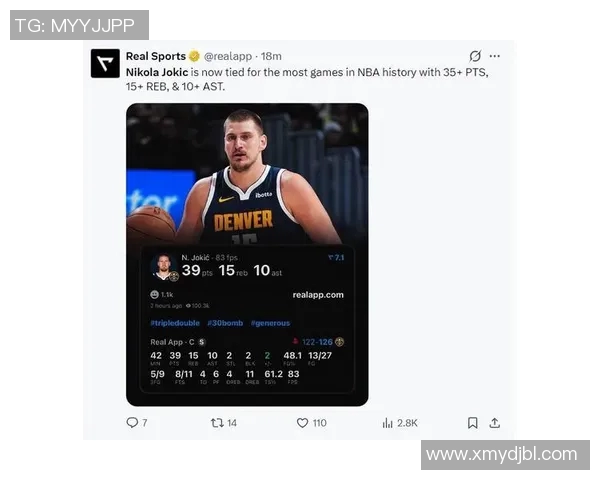Bookmark this Real Sports post
Screen dimensions: 600x480
[x=473, y=423]
